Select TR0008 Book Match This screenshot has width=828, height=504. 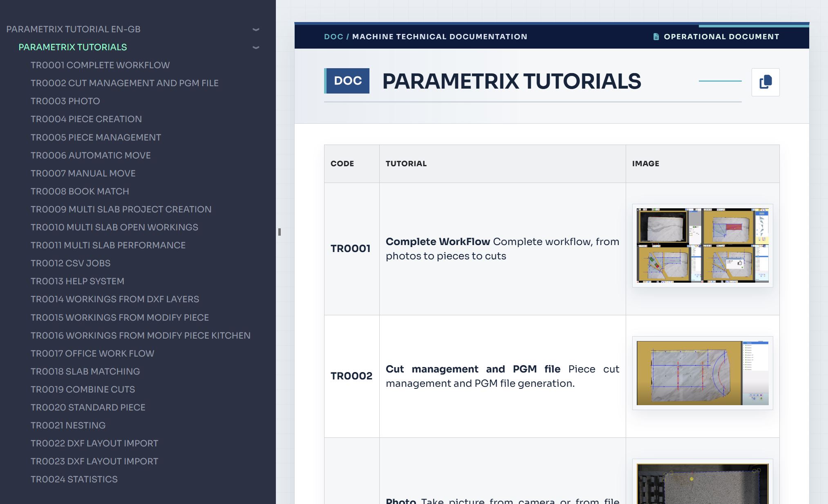click(x=80, y=192)
